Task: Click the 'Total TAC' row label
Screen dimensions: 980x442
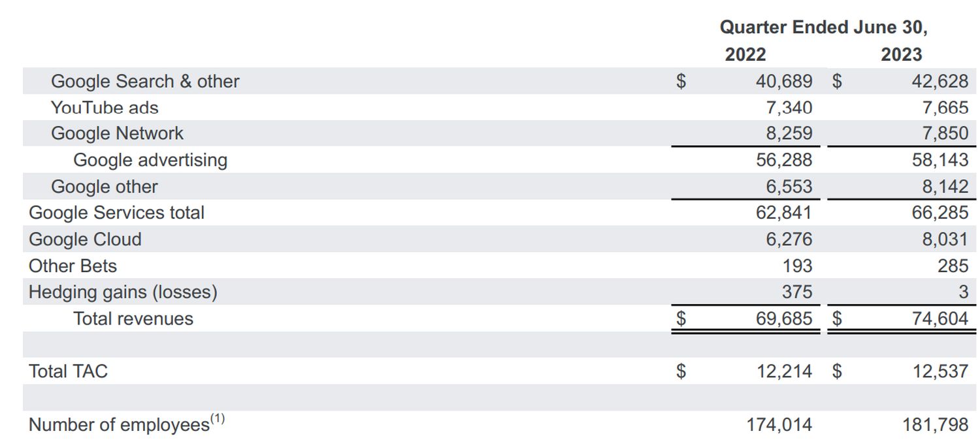Action: [x=68, y=371]
